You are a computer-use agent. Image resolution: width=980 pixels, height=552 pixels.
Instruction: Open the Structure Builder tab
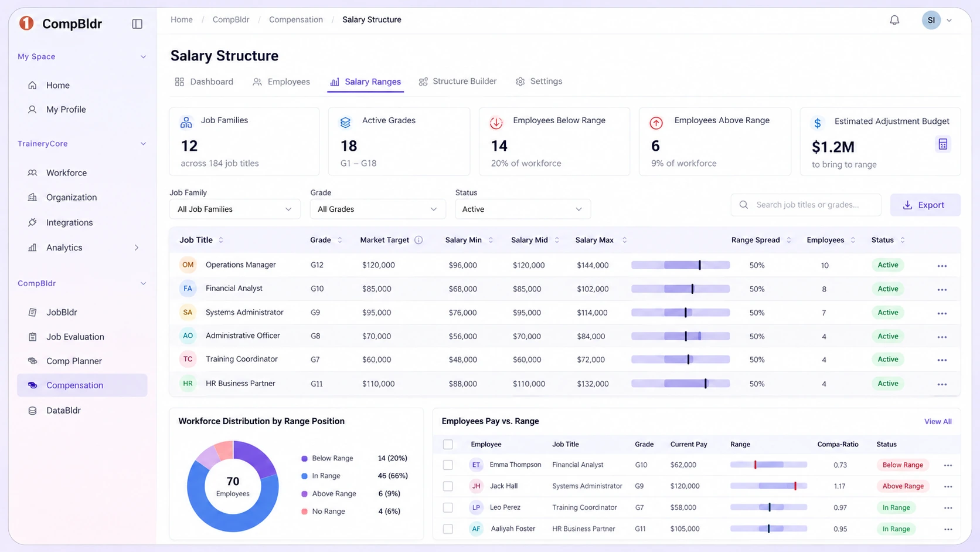(x=458, y=82)
